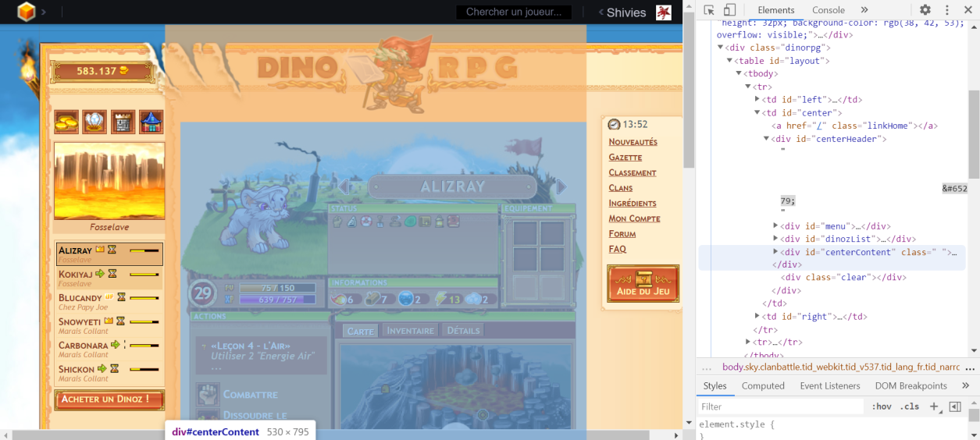Open the Computed tab

763,385
